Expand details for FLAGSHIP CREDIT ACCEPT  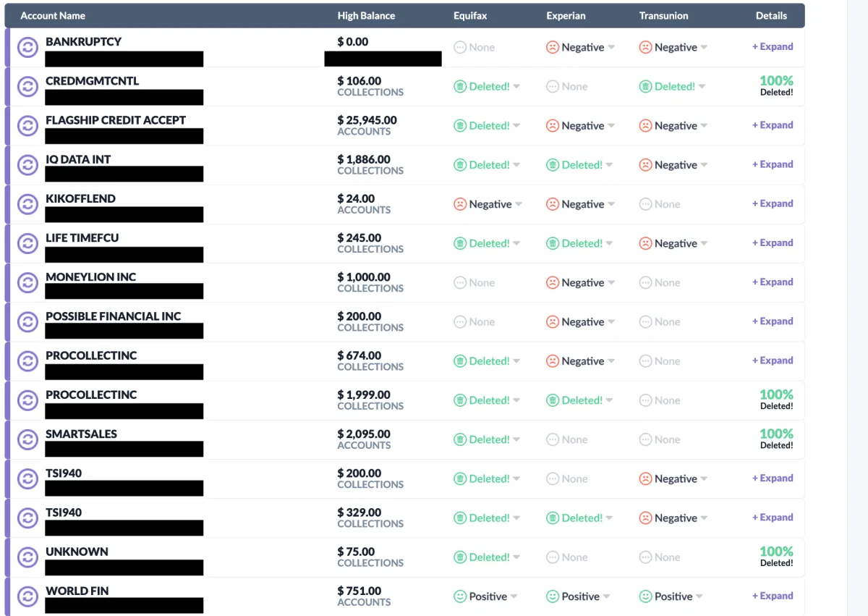tap(773, 125)
